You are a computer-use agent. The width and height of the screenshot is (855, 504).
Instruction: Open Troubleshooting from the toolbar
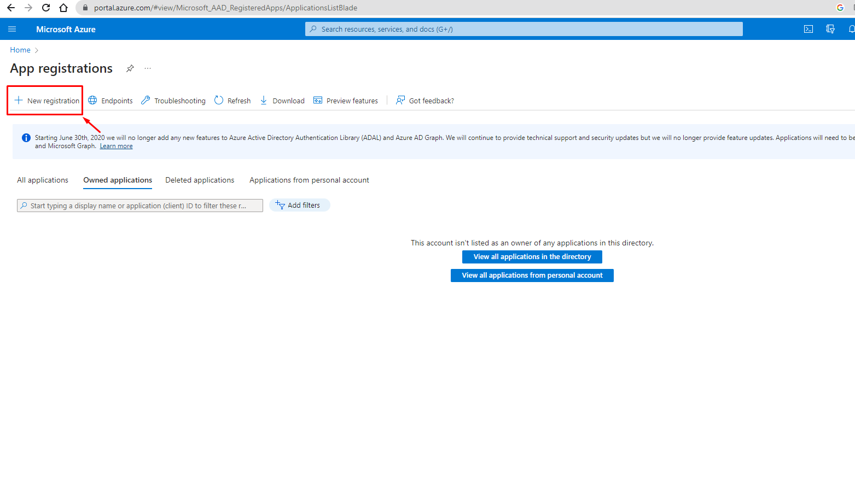(173, 101)
